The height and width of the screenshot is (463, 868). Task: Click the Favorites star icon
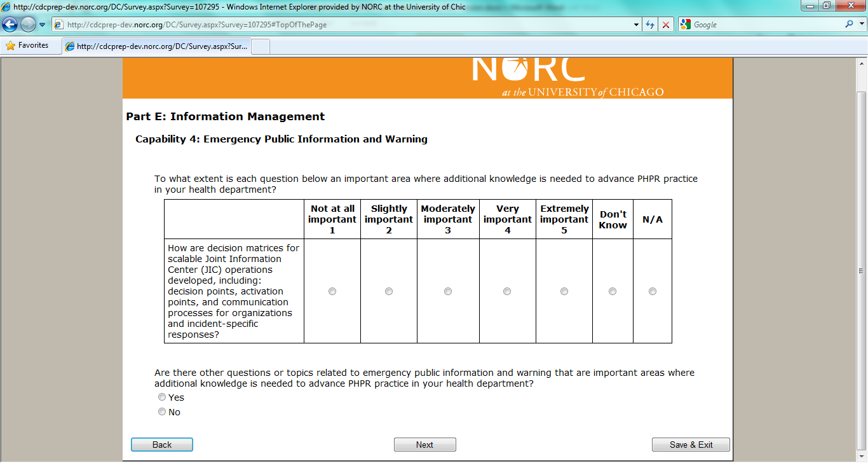coord(10,46)
